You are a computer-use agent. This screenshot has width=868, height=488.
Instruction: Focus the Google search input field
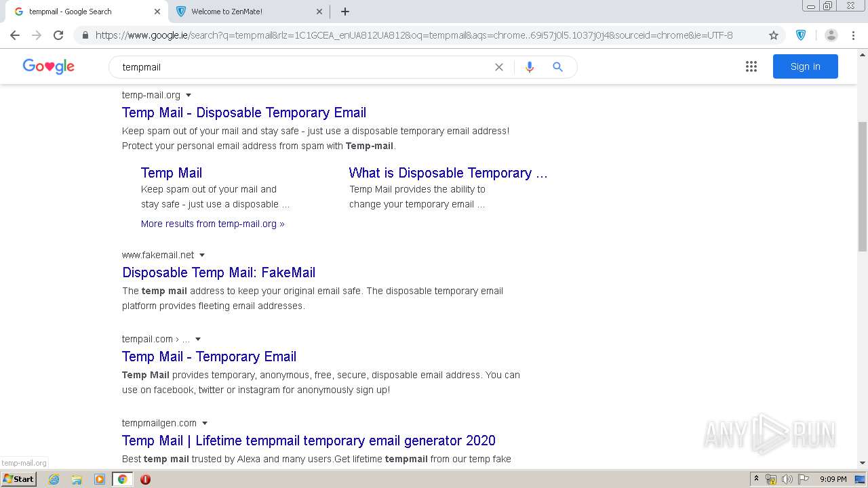coord(305,67)
